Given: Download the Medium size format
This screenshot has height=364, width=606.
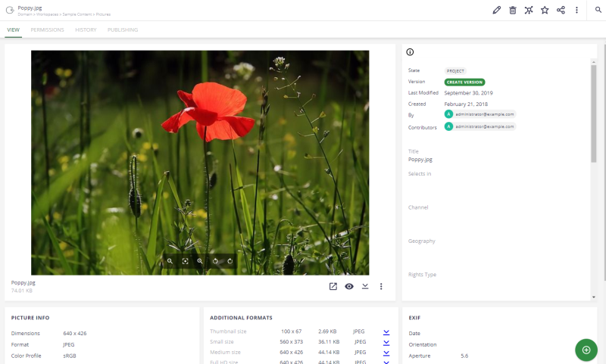Looking at the screenshot, I should 386,353.
